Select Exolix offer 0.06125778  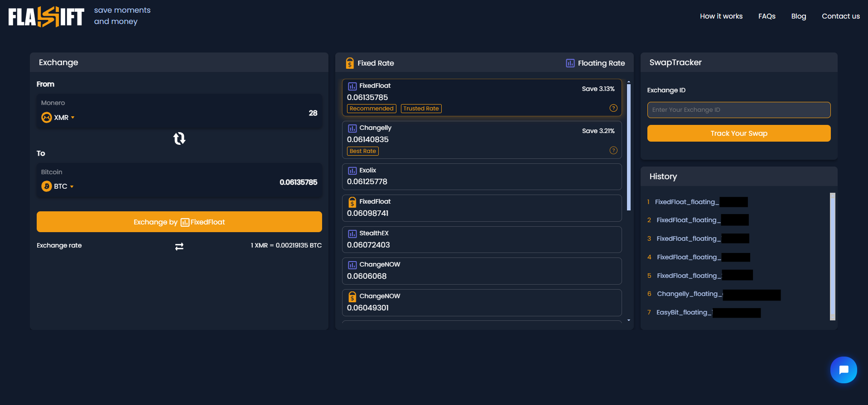pyautogui.click(x=482, y=176)
